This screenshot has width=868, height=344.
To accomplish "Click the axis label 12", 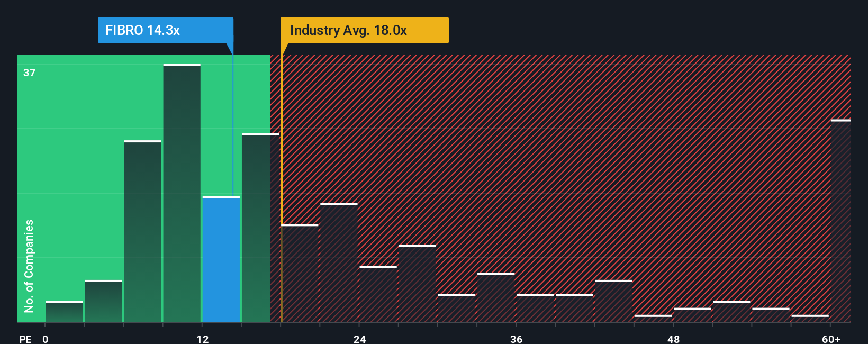I will coord(203,339).
